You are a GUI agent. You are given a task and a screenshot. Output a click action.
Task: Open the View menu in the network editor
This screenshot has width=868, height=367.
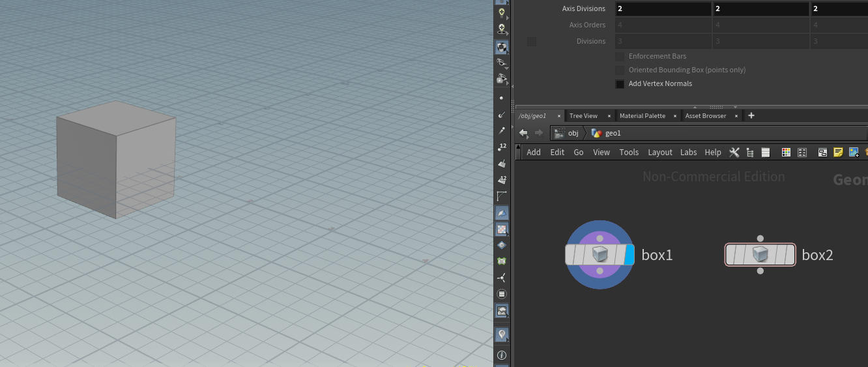click(601, 152)
